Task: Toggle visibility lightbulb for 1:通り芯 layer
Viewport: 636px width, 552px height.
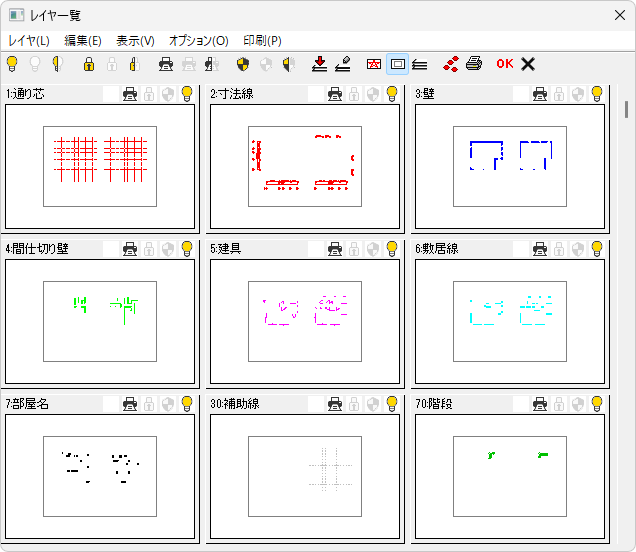Action: (187, 94)
